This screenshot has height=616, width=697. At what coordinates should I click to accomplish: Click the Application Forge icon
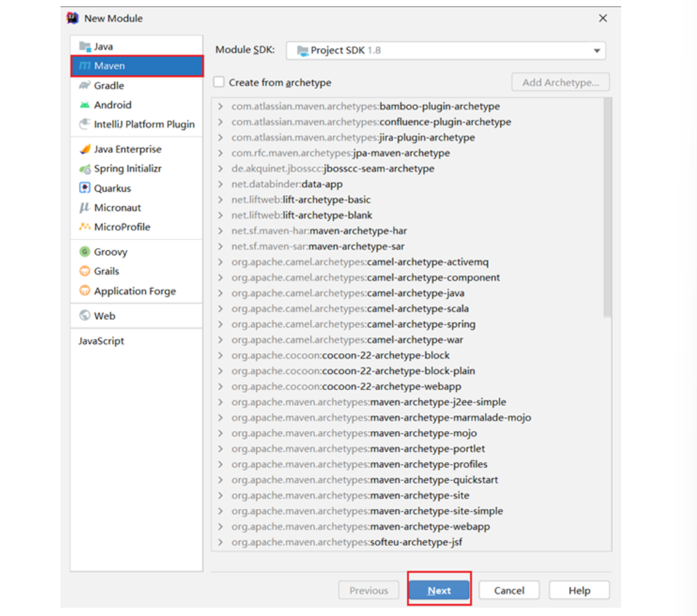click(84, 291)
